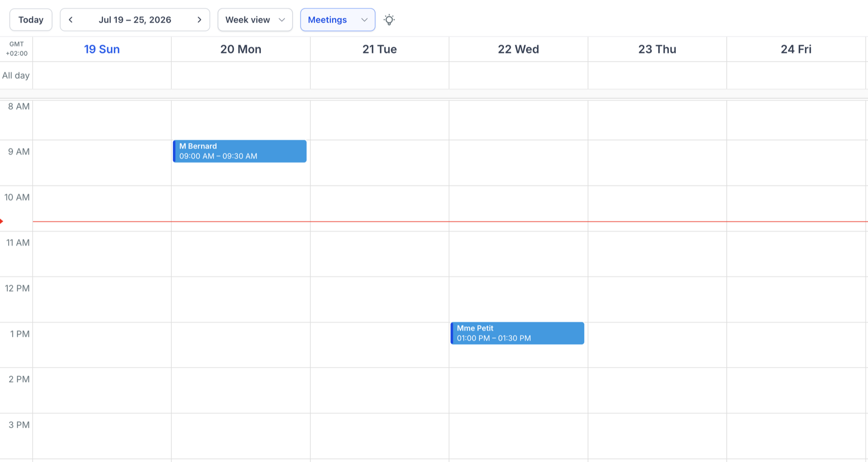Click the Today button
Image resolution: width=868 pixels, height=462 pixels.
[31, 20]
